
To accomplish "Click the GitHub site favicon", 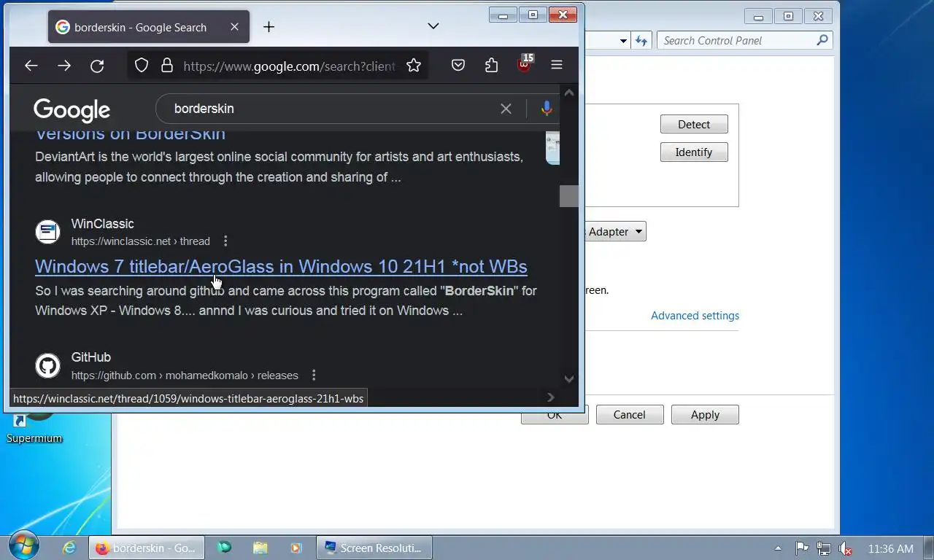I will click(x=47, y=365).
